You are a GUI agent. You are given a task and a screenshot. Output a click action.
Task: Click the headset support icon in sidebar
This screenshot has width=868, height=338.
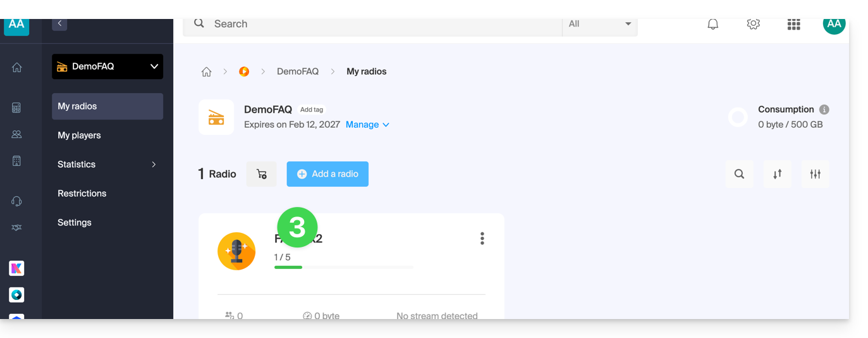click(x=17, y=201)
